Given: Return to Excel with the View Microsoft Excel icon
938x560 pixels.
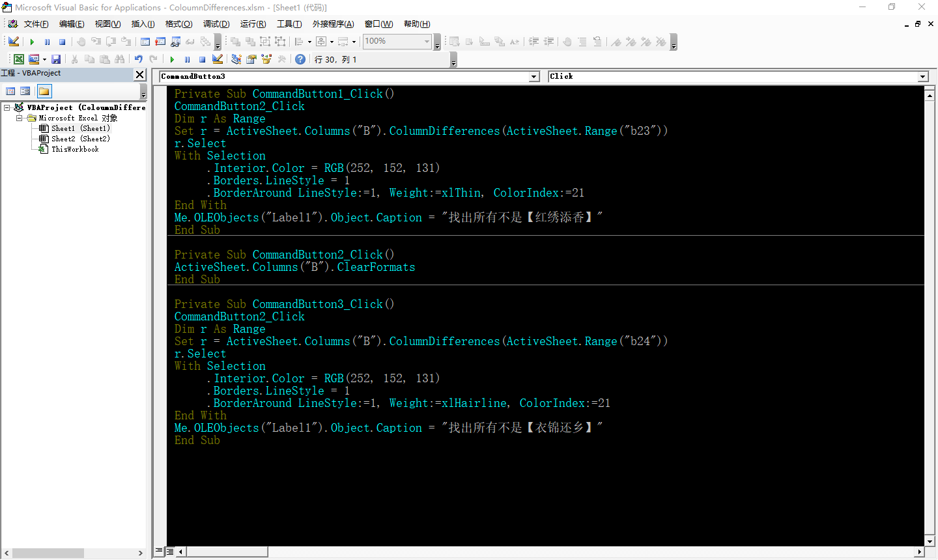Looking at the screenshot, I should click(x=19, y=59).
